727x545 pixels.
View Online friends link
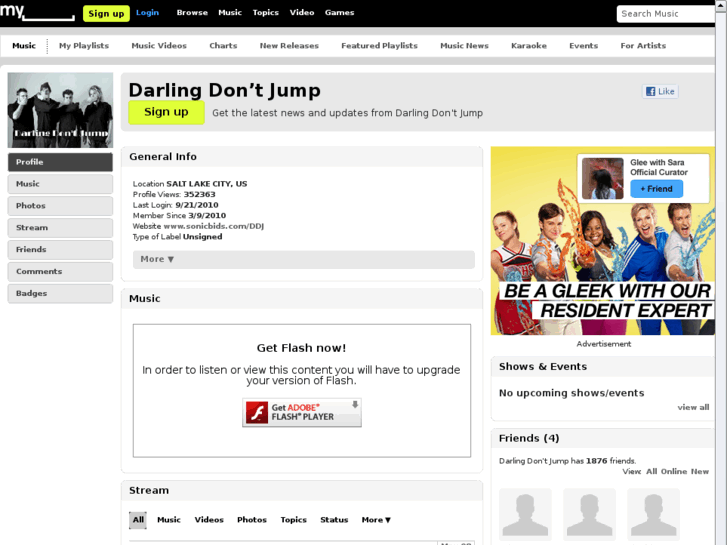click(674, 471)
